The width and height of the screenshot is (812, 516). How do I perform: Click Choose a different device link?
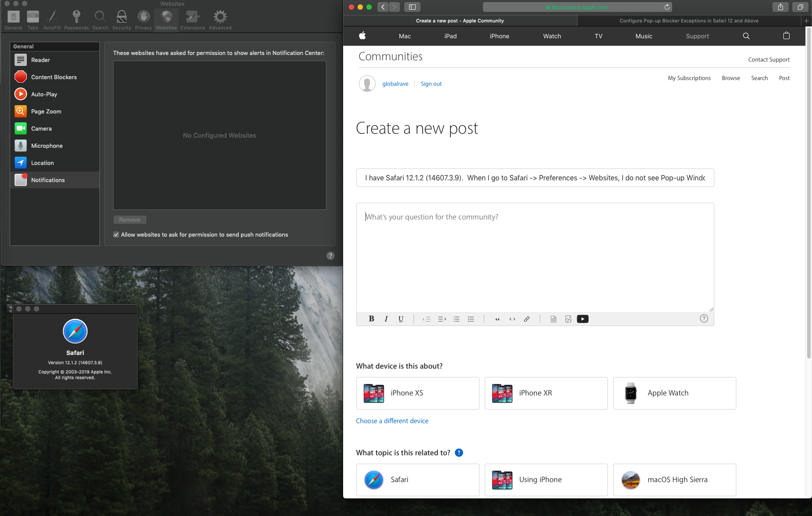coord(392,421)
